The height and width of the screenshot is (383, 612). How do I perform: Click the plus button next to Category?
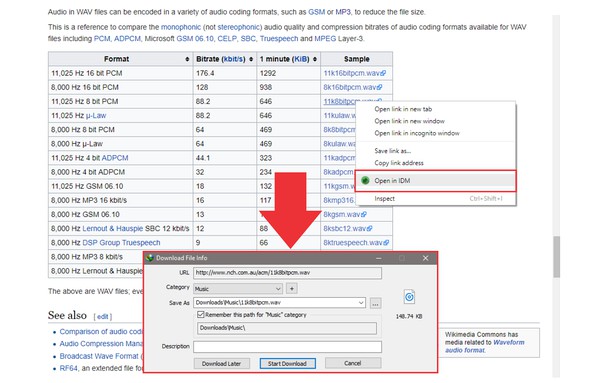pyautogui.click(x=292, y=289)
